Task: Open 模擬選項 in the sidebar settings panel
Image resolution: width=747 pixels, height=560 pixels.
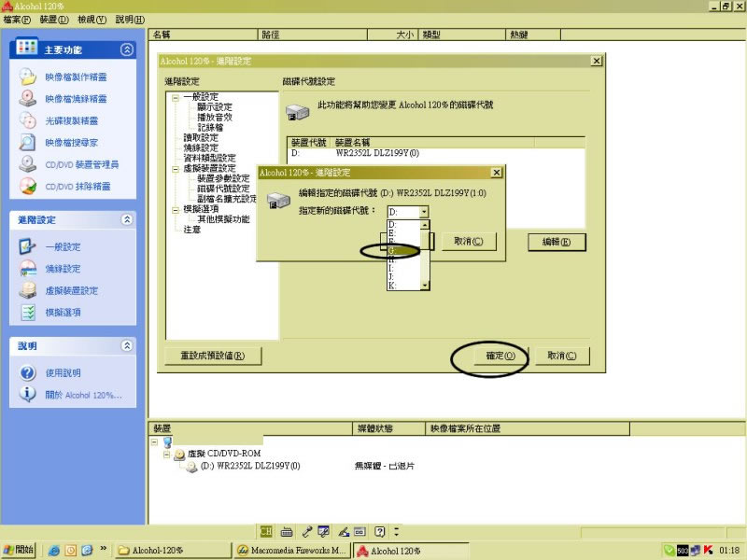Action: tap(63, 313)
